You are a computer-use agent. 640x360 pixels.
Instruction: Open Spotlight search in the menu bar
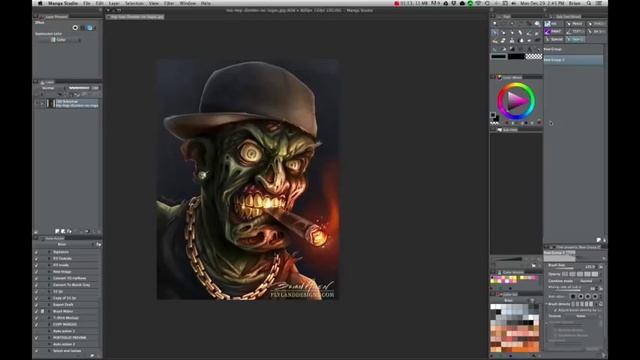(589, 3)
